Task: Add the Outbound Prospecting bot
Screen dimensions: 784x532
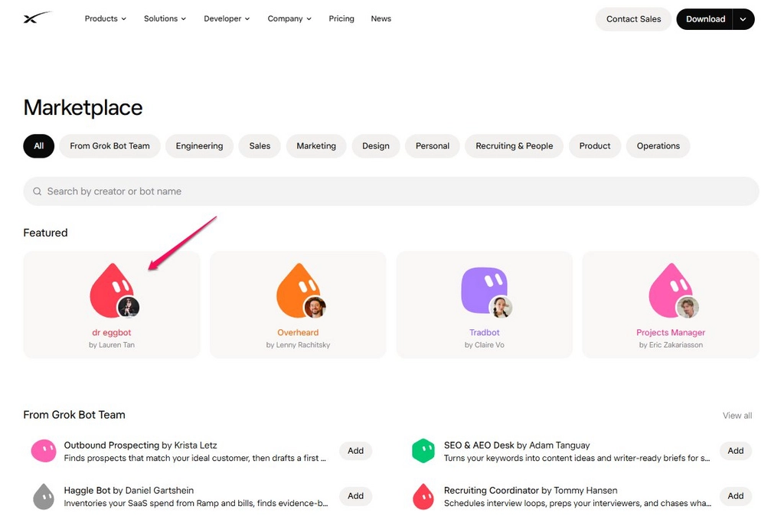Action: click(x=355, y=451)
